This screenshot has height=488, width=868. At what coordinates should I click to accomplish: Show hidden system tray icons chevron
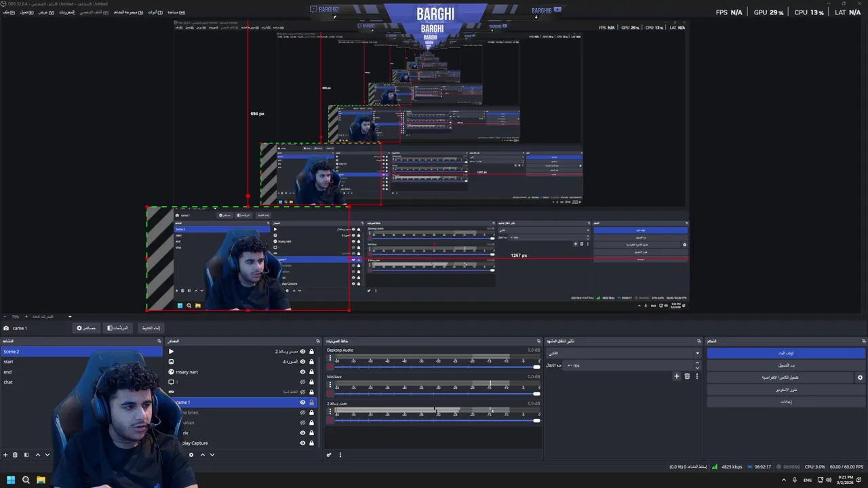pyautogui.click(x=784, y=480)
